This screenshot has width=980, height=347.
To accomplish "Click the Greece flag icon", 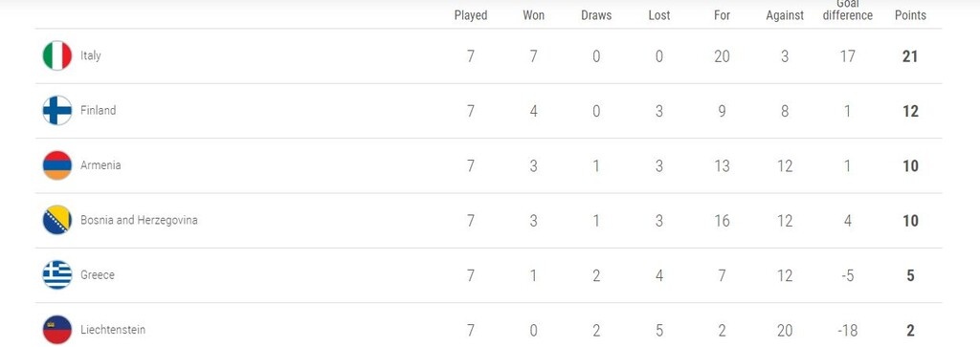I will point(56,275).
